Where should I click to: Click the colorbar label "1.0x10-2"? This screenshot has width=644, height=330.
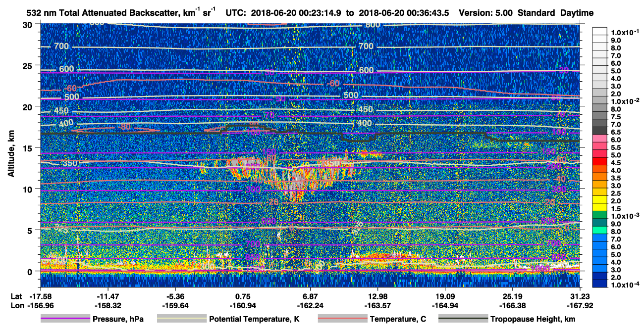pyautogui.click(x=624, y=100)
